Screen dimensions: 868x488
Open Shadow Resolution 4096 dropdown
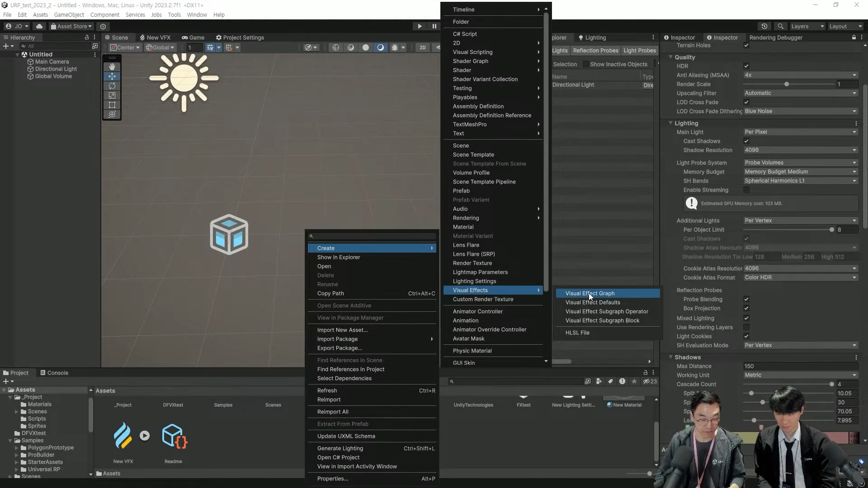[x=800, y=150]
